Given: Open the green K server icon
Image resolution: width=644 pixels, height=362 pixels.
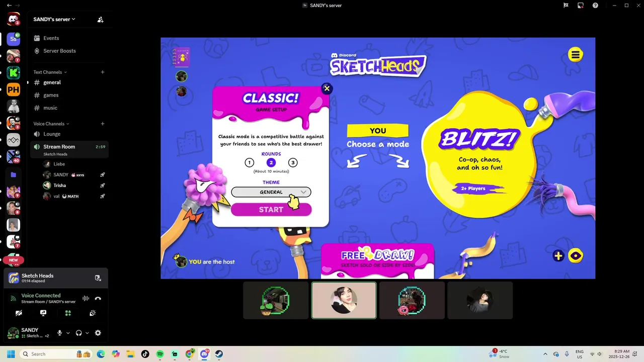Looking at the screenshot, I should tap(13, 73).
